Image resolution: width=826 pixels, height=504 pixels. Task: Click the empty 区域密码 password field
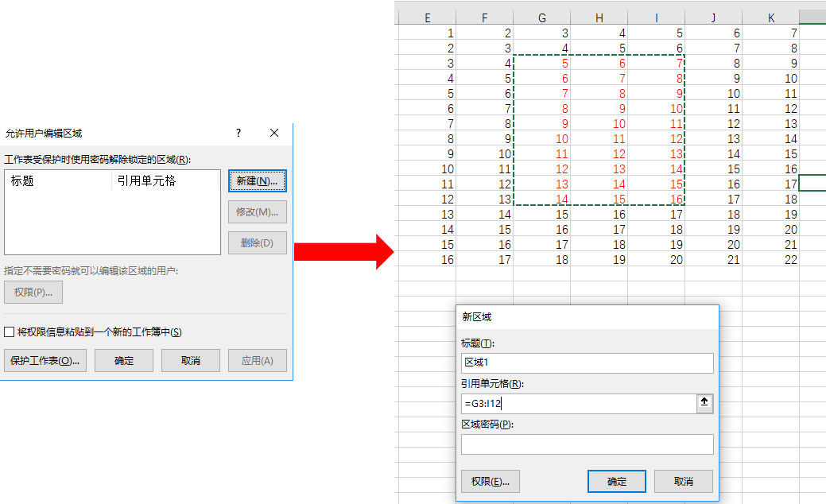pos(586,444)
